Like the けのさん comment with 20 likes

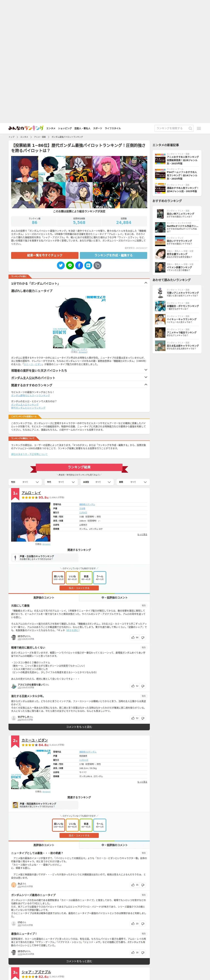pyautogui.click(x=135, y=924)
